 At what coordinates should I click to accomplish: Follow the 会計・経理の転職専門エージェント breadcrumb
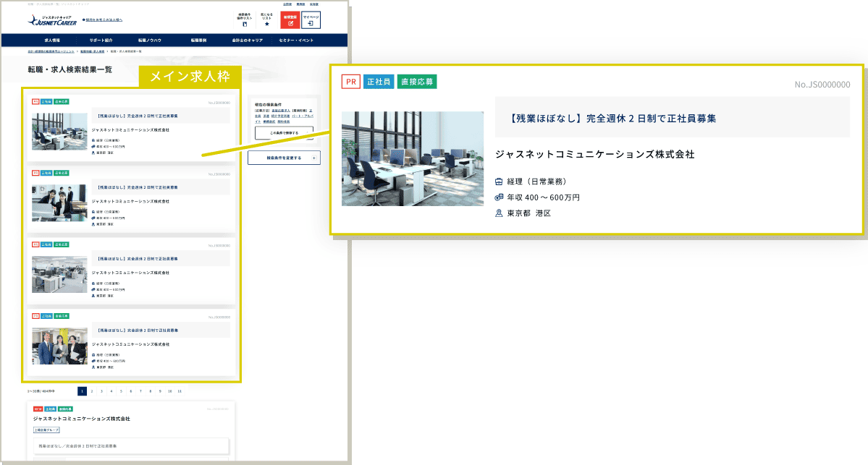coord(51,51)
